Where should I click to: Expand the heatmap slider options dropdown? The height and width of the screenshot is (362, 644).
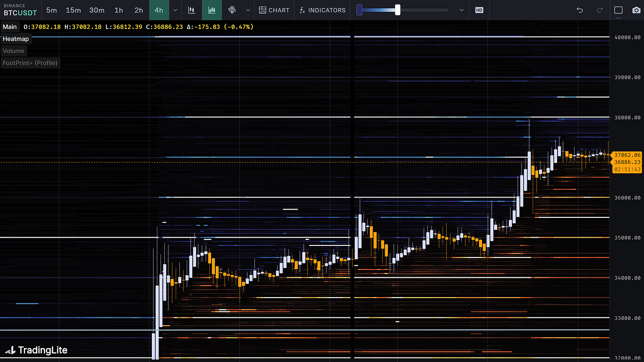(x=462, y=10)
